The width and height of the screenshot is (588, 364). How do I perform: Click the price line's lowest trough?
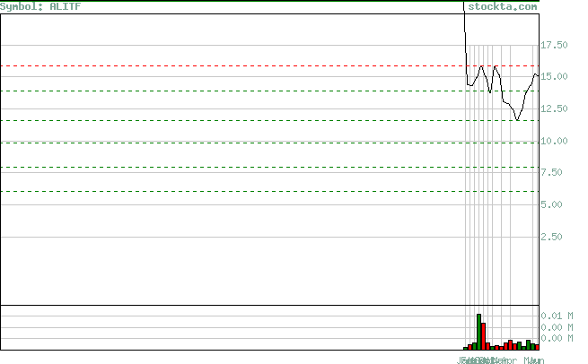[x=517, y=120]
